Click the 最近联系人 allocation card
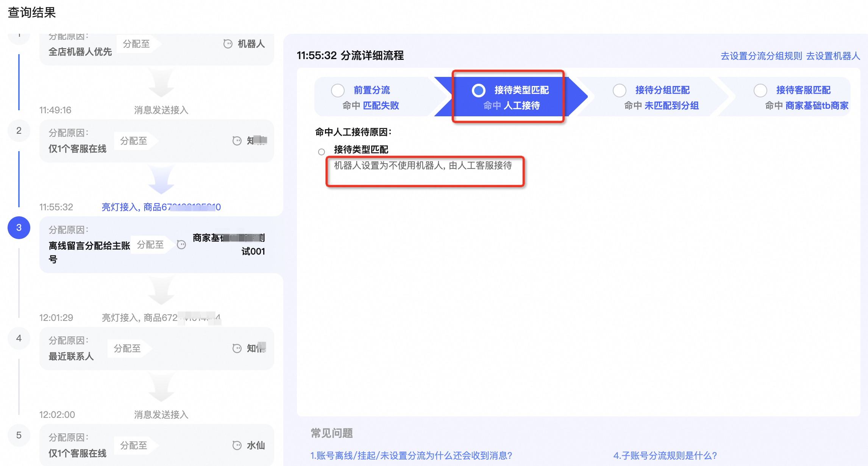This screenshot has width=868, height=466. (157, 349)
